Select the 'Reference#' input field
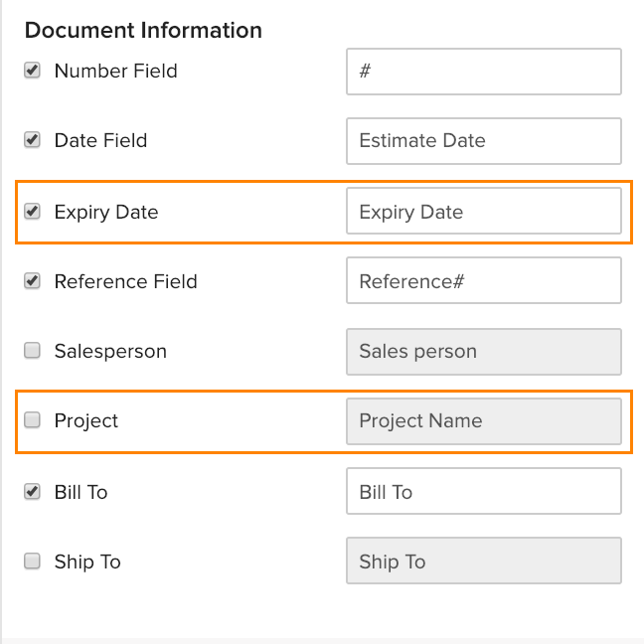Screen dimensions: 644x644 (483, 281)
